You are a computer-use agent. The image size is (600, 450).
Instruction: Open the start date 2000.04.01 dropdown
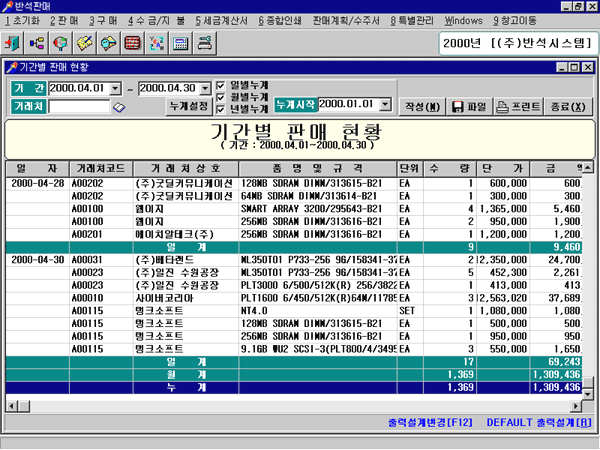click(115, 89)
